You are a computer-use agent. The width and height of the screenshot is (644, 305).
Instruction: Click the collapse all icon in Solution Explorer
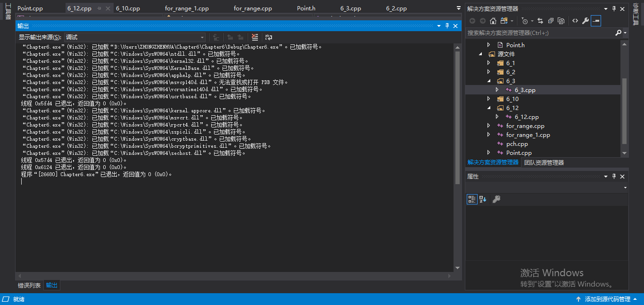click(551, 21)
